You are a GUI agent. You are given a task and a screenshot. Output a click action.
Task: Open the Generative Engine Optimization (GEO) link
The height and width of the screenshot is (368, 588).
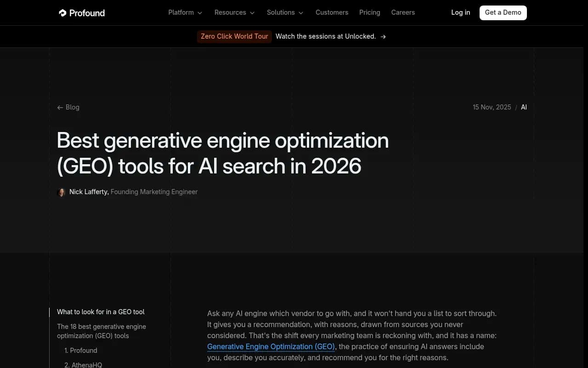(x=271, y=346)
